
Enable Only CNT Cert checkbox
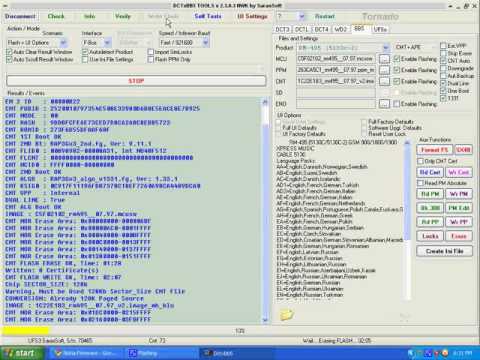click(x=420, y=161)
